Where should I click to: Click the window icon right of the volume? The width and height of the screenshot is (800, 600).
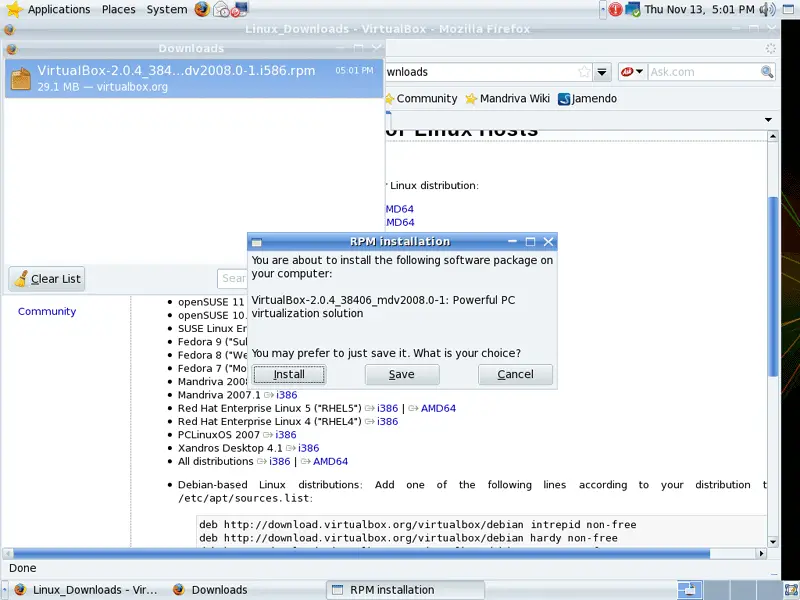click(x=789, y=9)
